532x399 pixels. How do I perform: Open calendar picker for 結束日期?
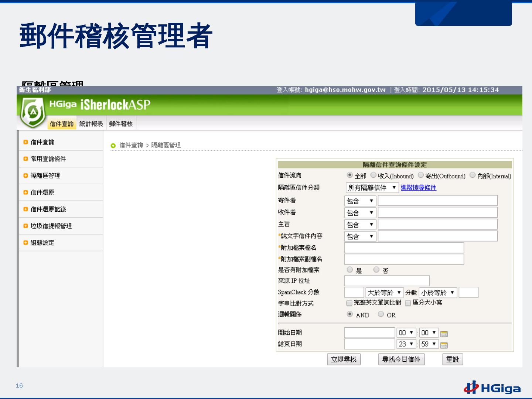tap(444, 345)
